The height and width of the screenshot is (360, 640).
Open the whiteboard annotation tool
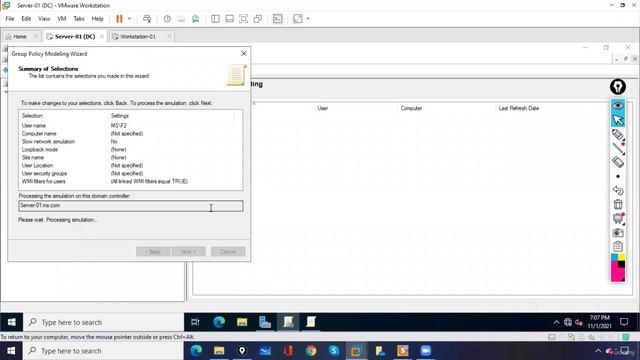(x=618, y=218)
